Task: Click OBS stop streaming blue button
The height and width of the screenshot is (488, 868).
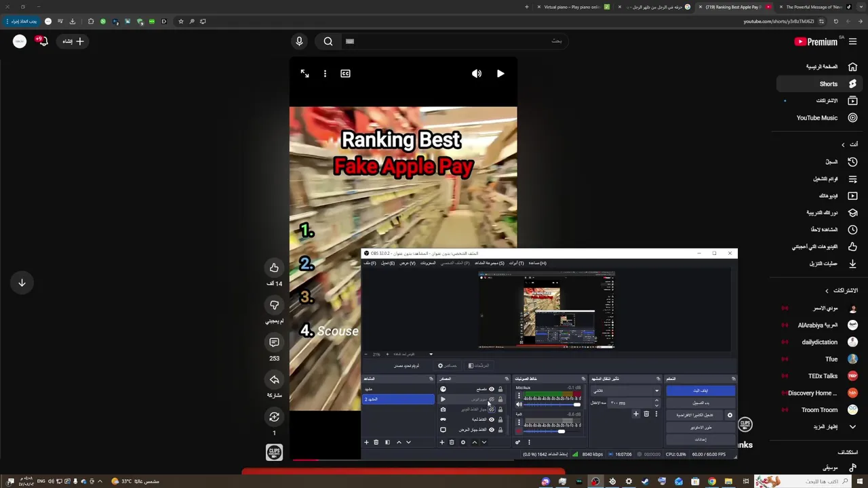Action: coord(701,391)
